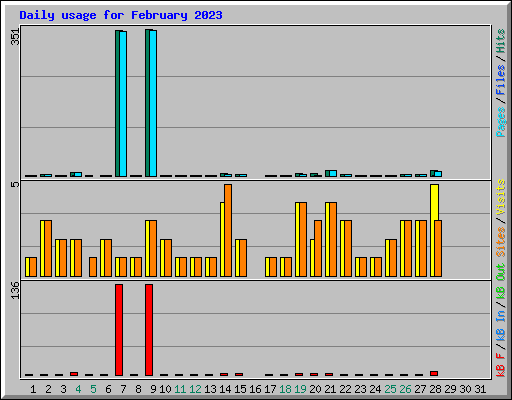Click day 19 weekend label on x-axis

click(300, 389)
